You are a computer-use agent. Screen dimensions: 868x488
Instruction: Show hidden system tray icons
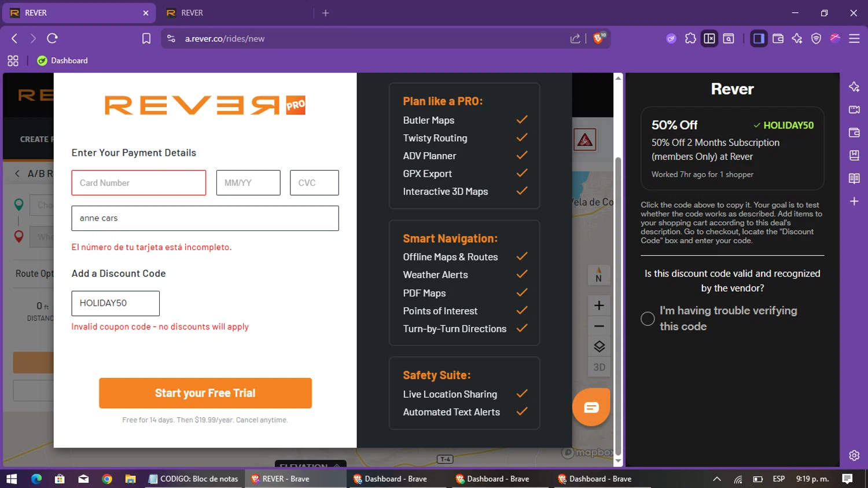717,479
